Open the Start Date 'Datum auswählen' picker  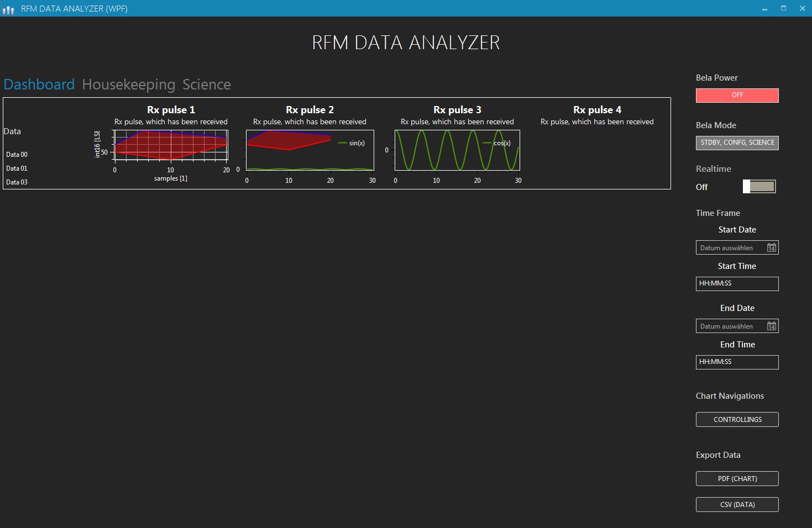[x=730, y=247]
